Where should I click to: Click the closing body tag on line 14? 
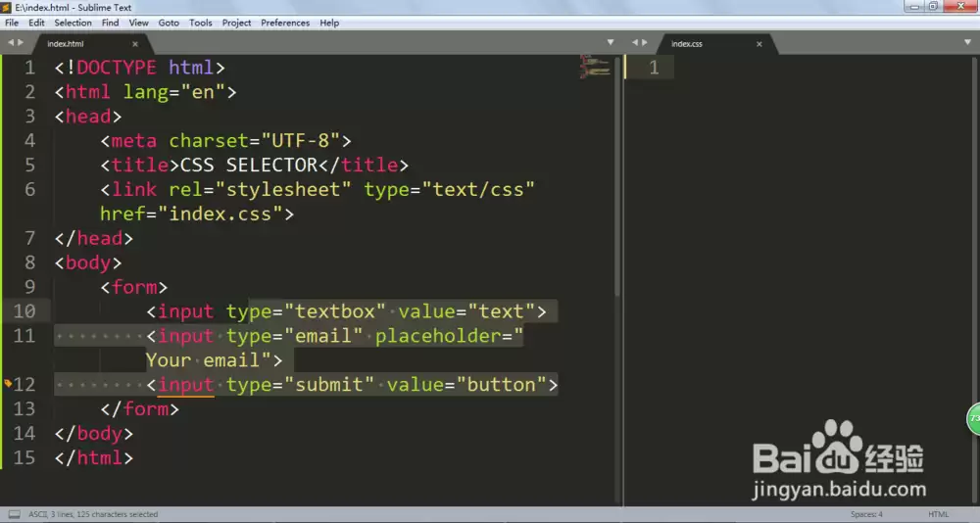tap(94, 433)
